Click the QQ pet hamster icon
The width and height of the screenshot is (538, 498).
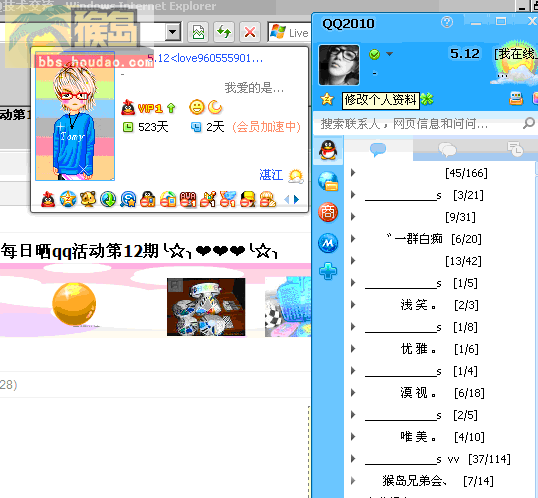[x=88, y=199]
